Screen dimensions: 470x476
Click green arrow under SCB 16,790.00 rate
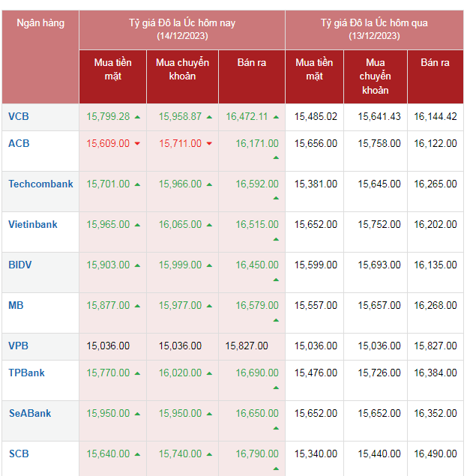[x=275, y=468]
